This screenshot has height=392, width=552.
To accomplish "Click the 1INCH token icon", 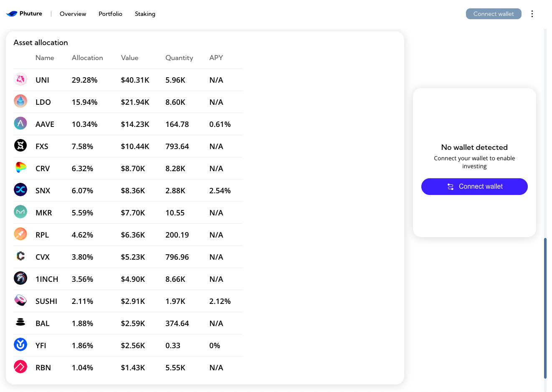I will point(20,278).
